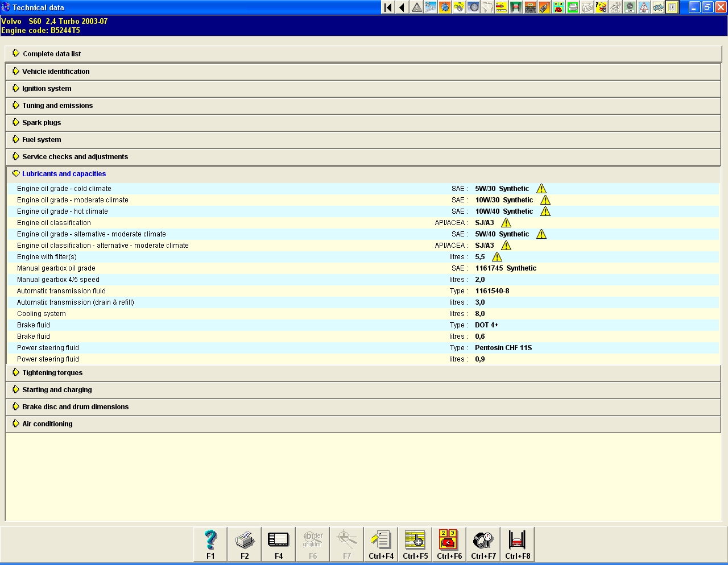The width and height of the screenshot is (728, 565).
Task: Click warning icon beside 5W/40 Synthetic
Action: (x=541, y=234)
